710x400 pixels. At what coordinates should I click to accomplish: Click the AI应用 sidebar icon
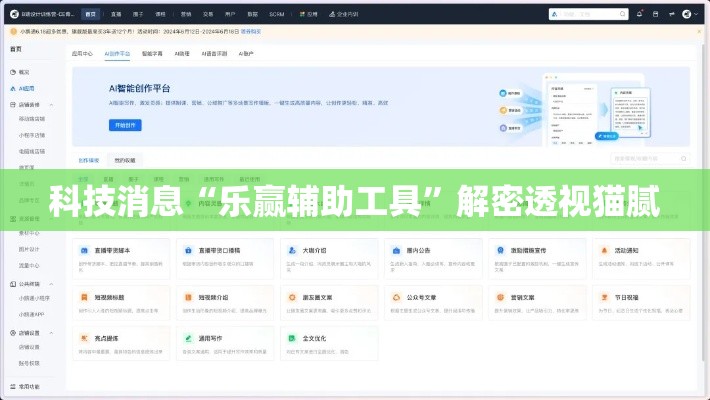coord(13,88)
